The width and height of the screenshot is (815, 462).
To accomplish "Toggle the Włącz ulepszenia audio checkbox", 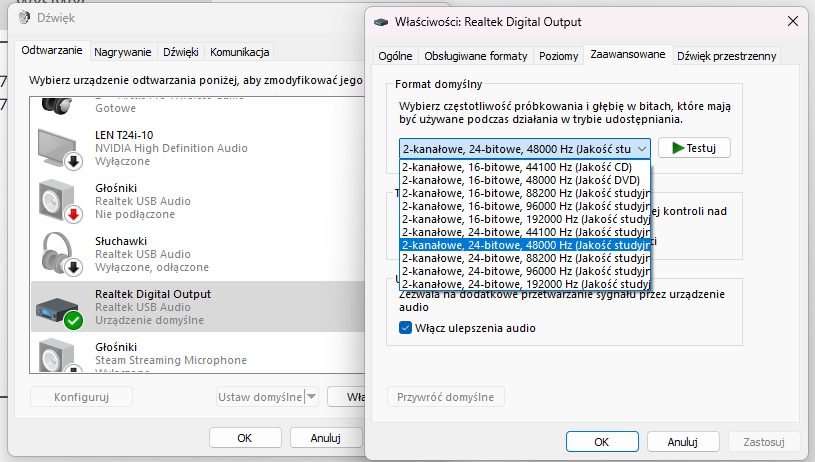I will (x=405, y=328).
